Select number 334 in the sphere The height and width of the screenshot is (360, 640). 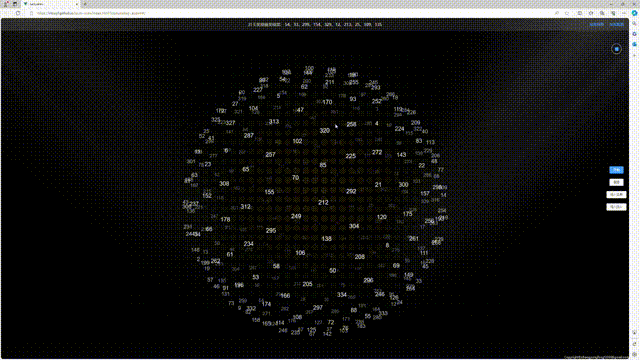coord(342,295)
